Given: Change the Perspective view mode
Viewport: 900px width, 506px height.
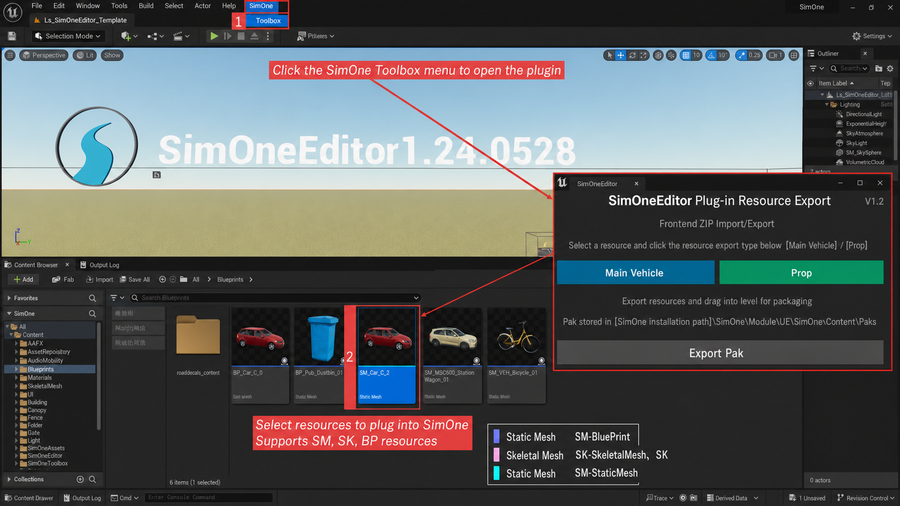Looking at the screenshot, I should (44, 55).
